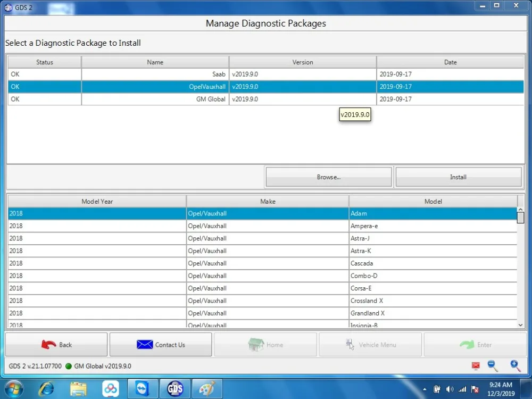532x399 pixels.
Task: Switch to GDS app in taskbar
Action: click(175, 389)
